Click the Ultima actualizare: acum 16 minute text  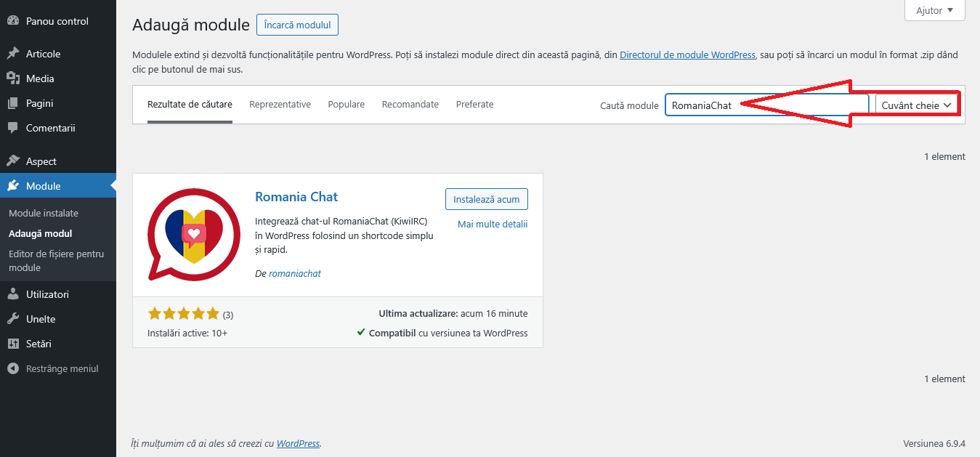[453, 314]
